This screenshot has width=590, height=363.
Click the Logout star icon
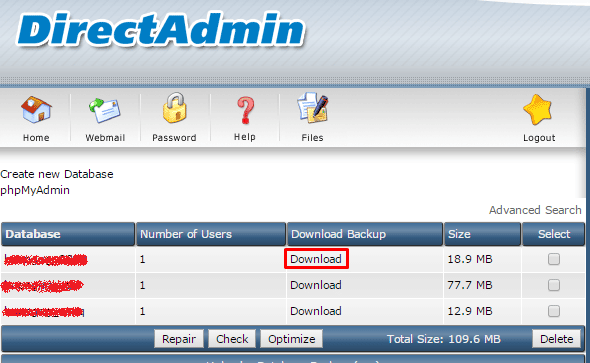[x=538, y=110]
